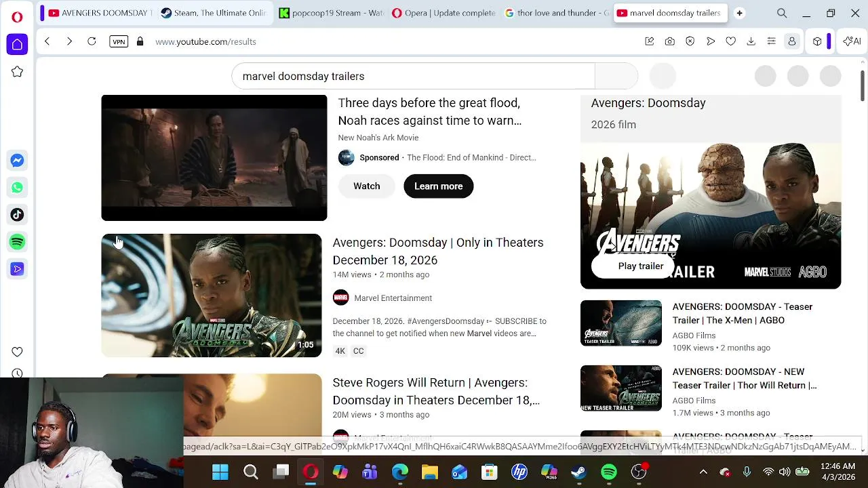Click Learn more on Noah ad
Image resolution: width=868 pixels, height=488 pixels.
pos(438,186)
